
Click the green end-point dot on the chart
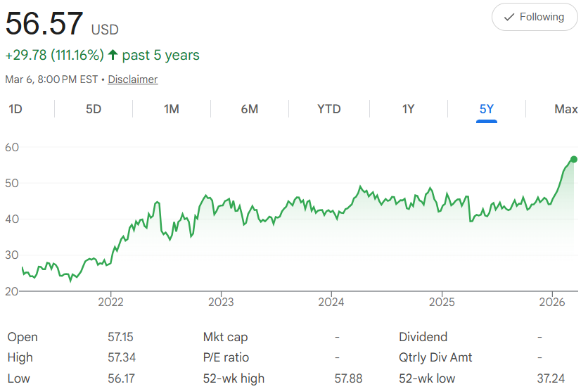click(x=574, y=159)
